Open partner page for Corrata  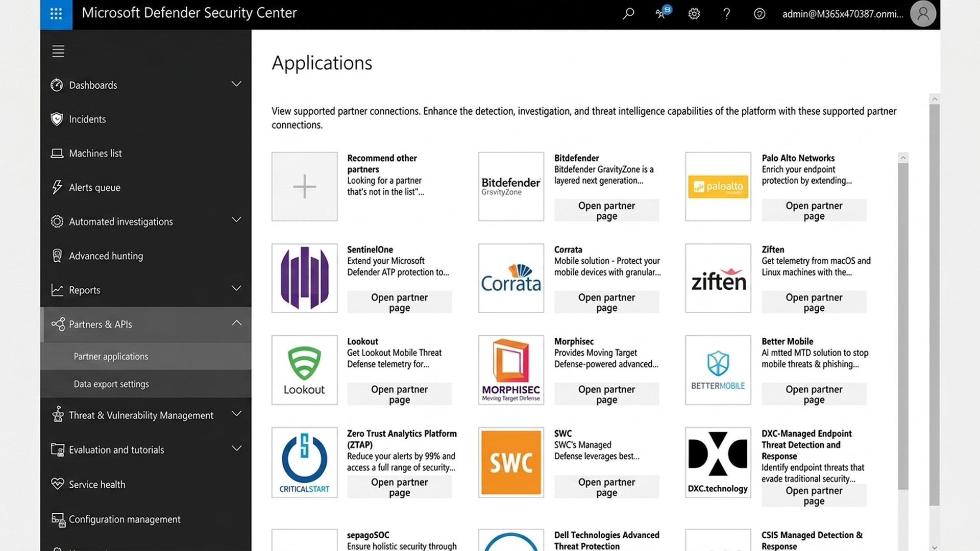click(x=606, y=302)
